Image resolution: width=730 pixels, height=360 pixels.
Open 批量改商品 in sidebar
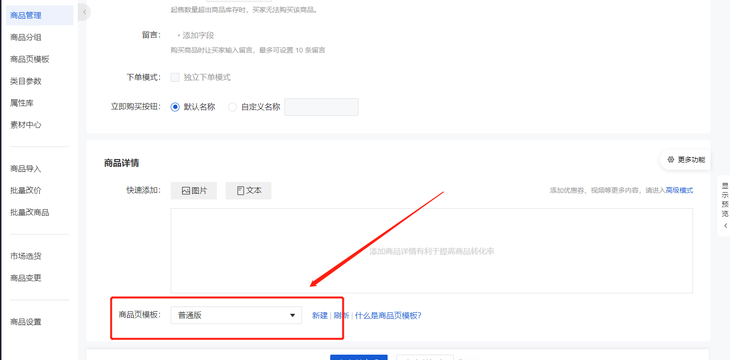point(29,212)
